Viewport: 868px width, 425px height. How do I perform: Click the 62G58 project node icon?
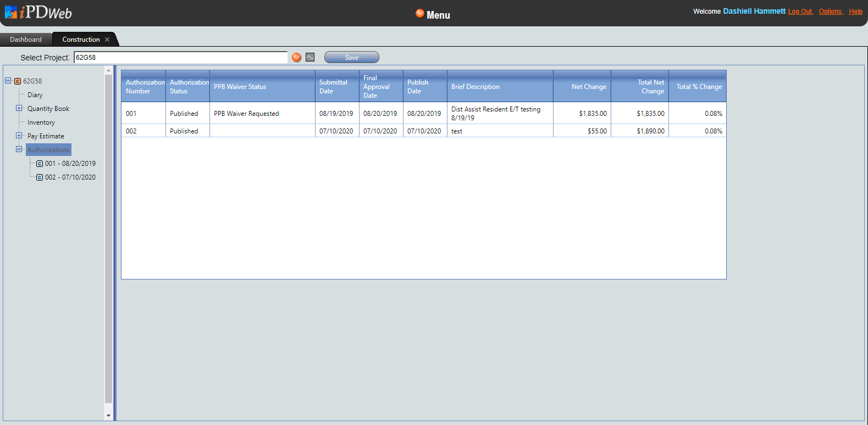[x=18, y=81]
